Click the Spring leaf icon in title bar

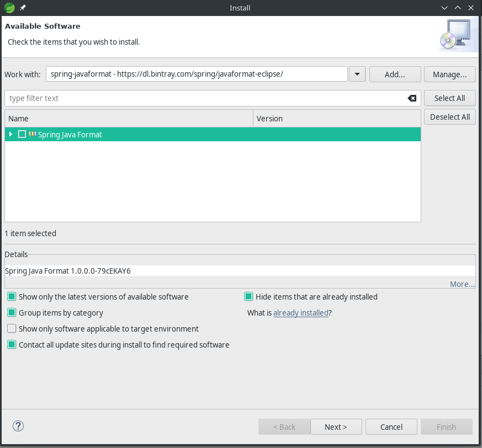point(9,8)
